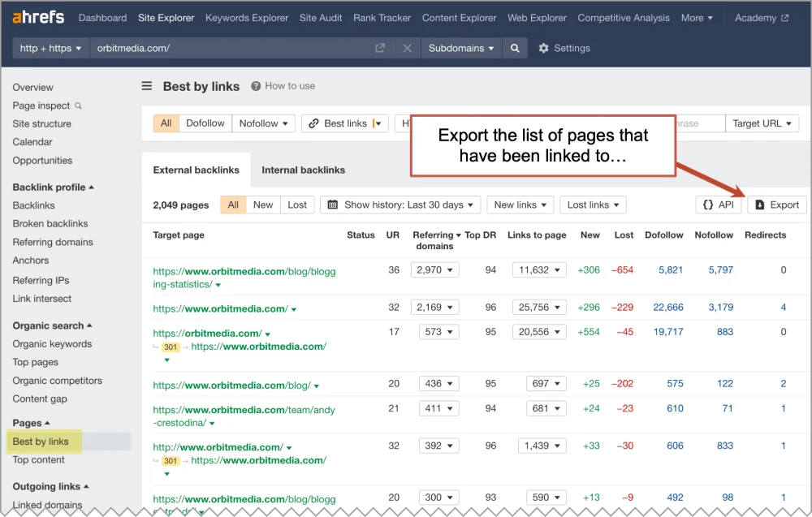
Task: Collapse the Outgoing links section
Action: (x=50, y=486)
